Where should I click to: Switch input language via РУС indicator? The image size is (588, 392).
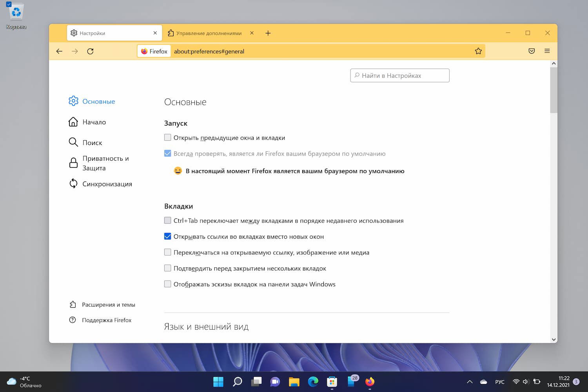500,382
